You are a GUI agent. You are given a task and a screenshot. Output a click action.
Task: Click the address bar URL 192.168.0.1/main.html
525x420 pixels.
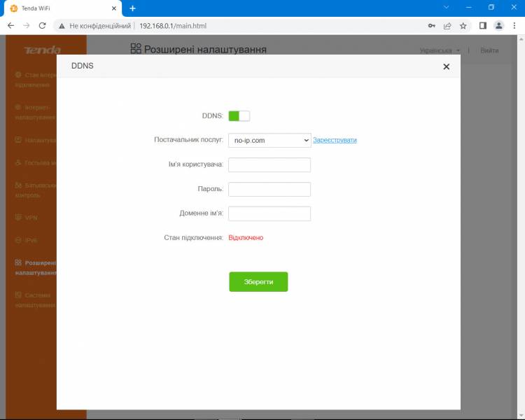173,26
